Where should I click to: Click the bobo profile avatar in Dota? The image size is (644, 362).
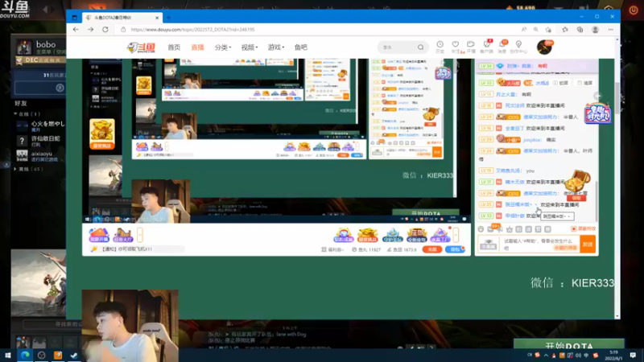point(24,47)
